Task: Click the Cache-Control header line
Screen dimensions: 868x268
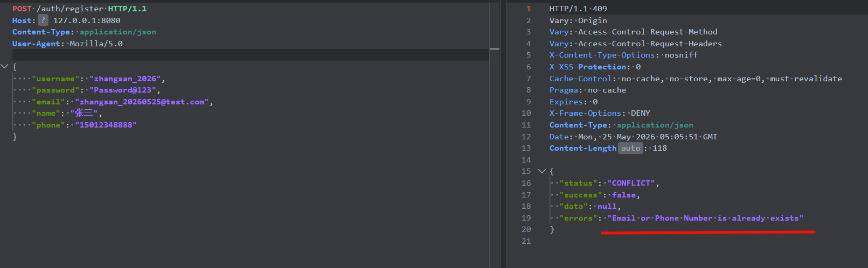Action: [696, 79]
